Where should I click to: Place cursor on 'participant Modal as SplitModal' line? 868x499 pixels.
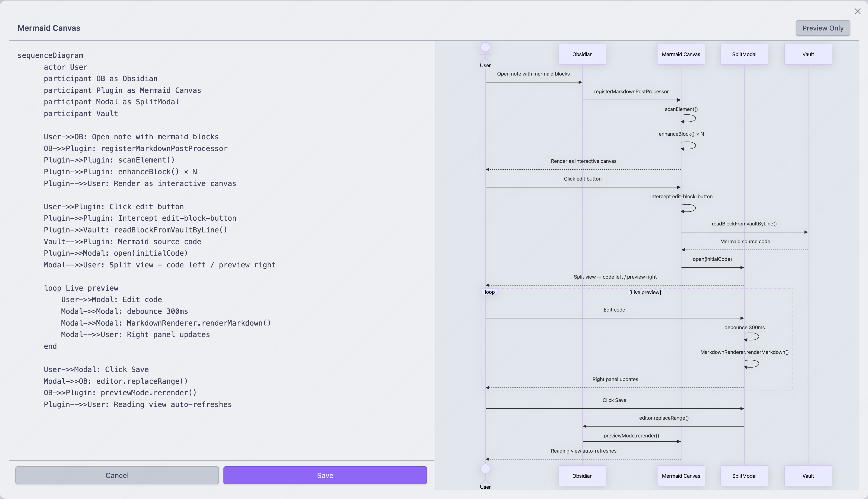pyautogui.click(x=112, y=102)
